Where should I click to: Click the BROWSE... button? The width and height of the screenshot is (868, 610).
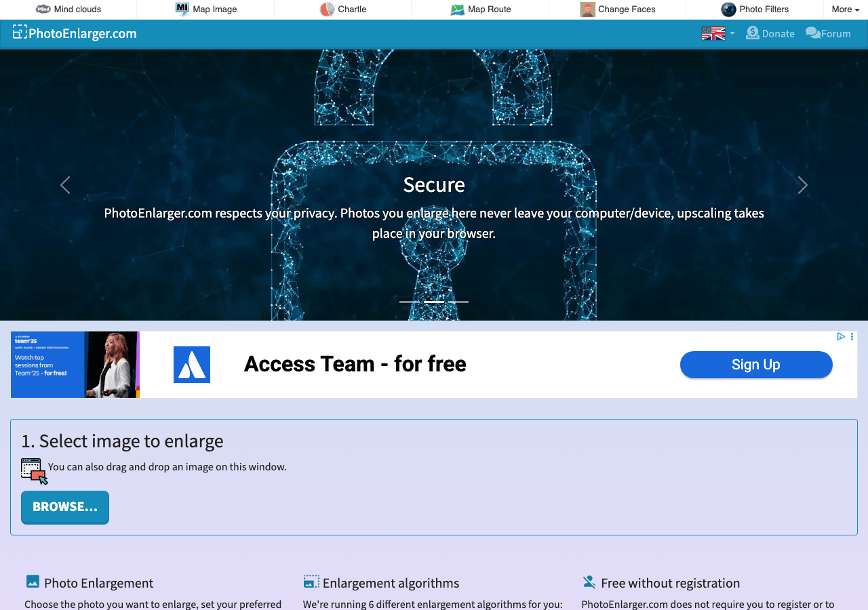(65, 508)
